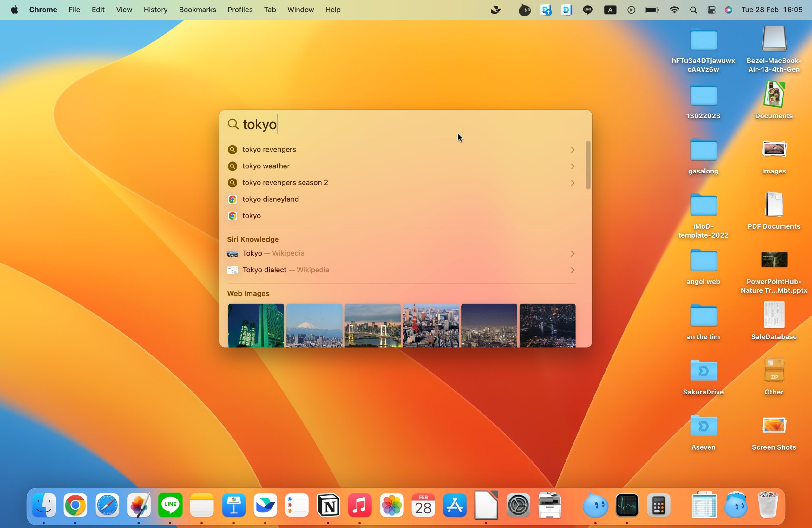Viewport: 812px width, 528px height.
Task: Toggle Siri from the menu bar
Action: point(728,10)
